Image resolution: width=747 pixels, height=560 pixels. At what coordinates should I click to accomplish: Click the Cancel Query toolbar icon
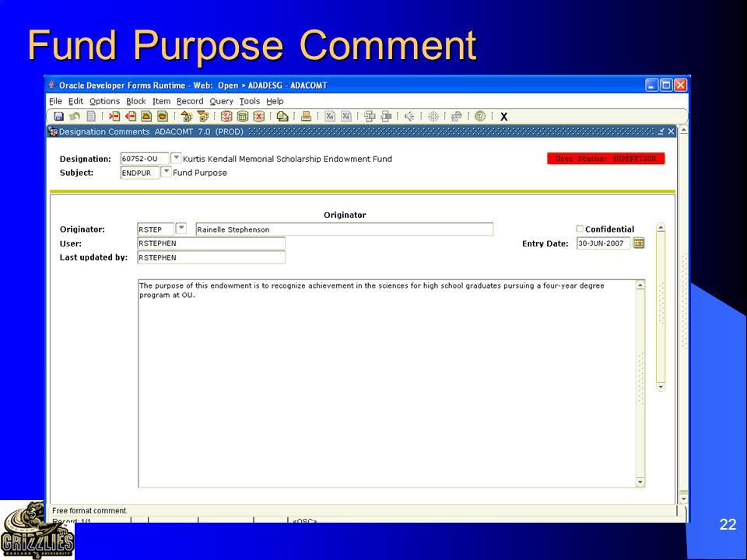(258, 116)
